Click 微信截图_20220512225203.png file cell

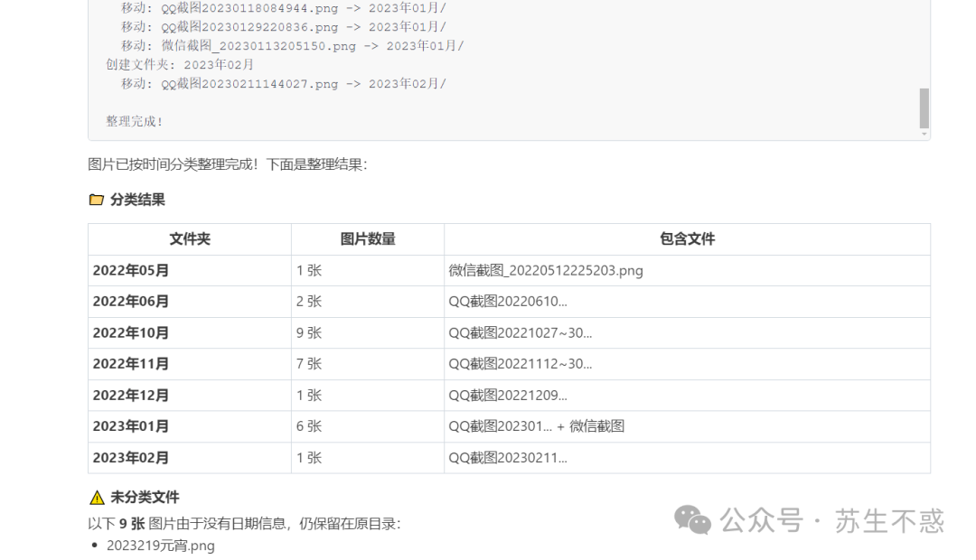(687, 271)
